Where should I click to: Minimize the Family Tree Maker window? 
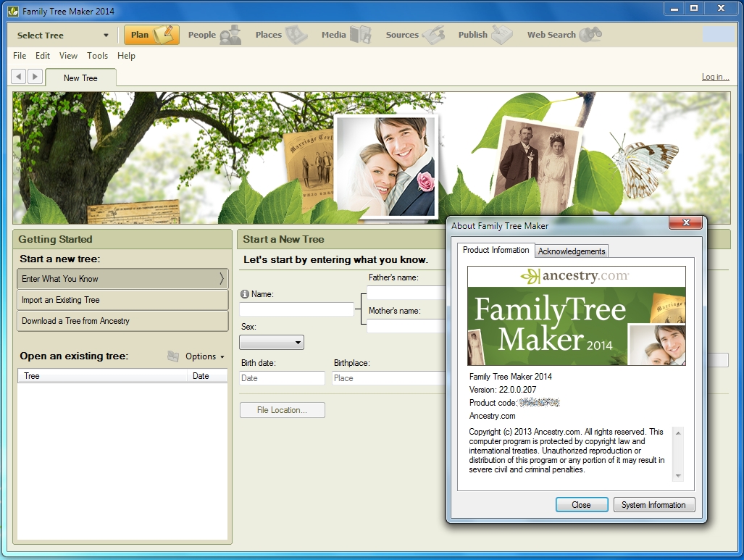[674, 9]
